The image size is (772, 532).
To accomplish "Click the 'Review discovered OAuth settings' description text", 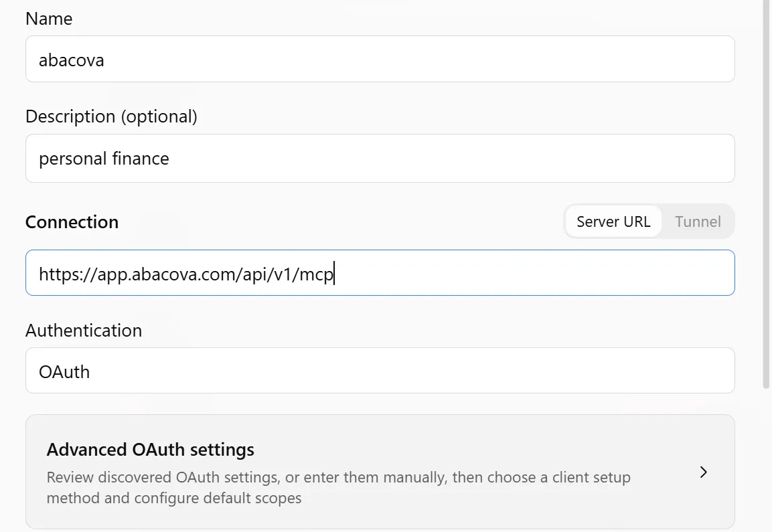I will click(338, 487).
